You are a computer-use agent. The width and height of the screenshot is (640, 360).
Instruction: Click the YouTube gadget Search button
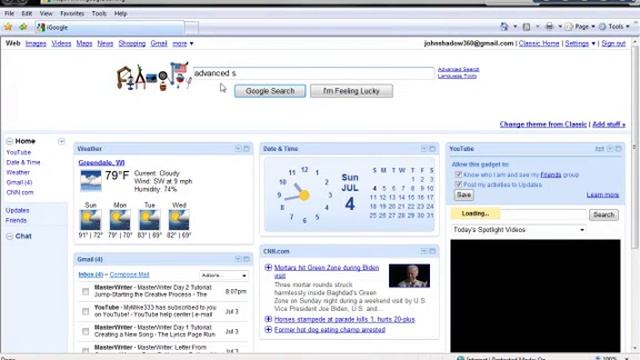click(603, 215)
